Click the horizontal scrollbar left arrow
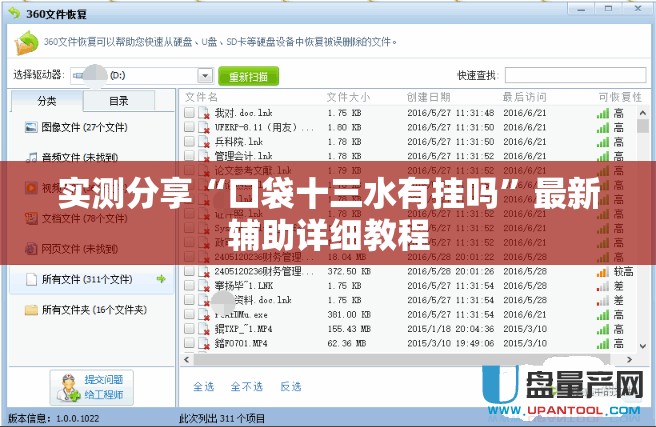Image resolution: width=656 pixels, height=427 pixels. (x=187, y=360)
